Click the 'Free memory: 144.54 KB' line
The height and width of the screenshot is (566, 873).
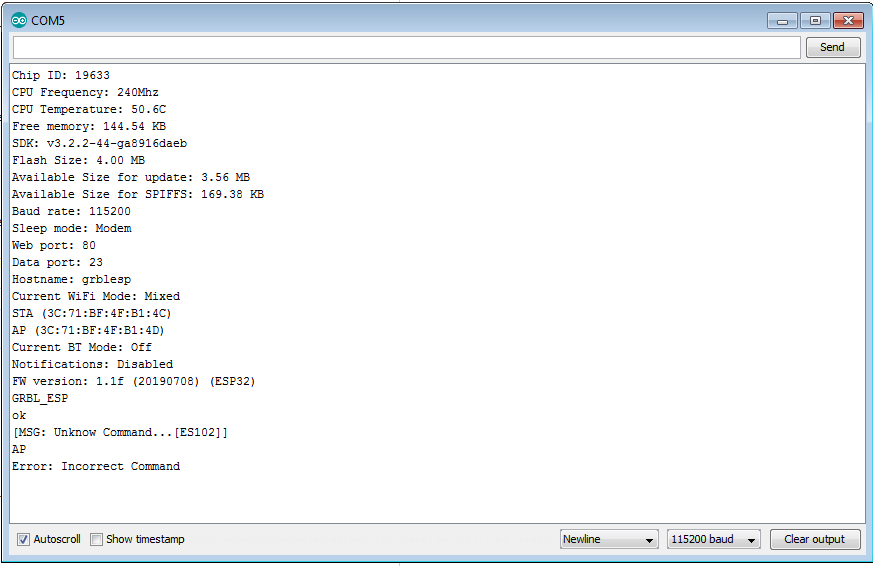click(89, 126)
